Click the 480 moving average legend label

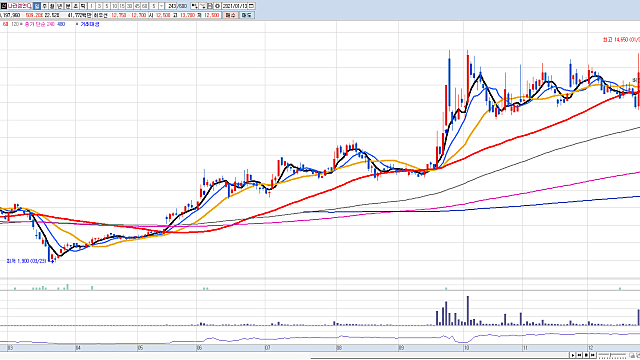pos(61,24)
